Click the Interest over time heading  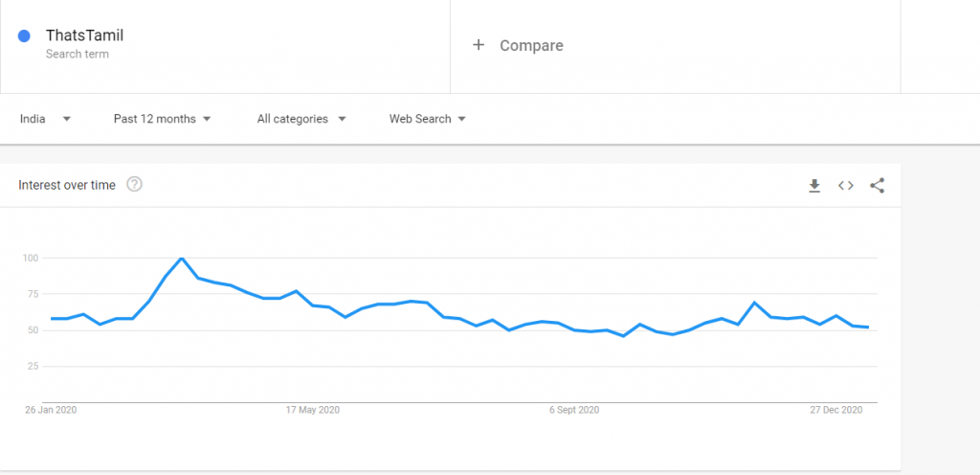click(x=67, y=185)
